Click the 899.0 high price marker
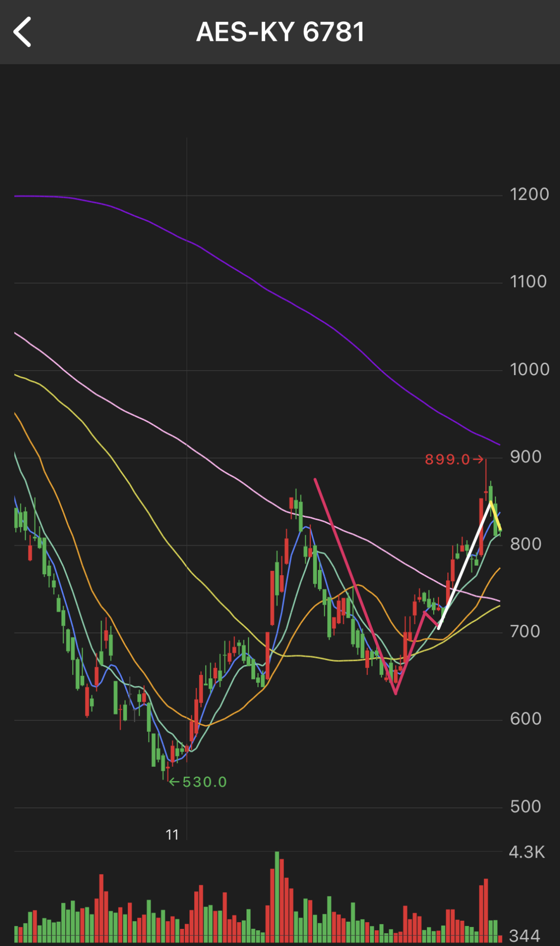Image resolution: width=560 pixels, height=946 pixels. tap(454, 460)
